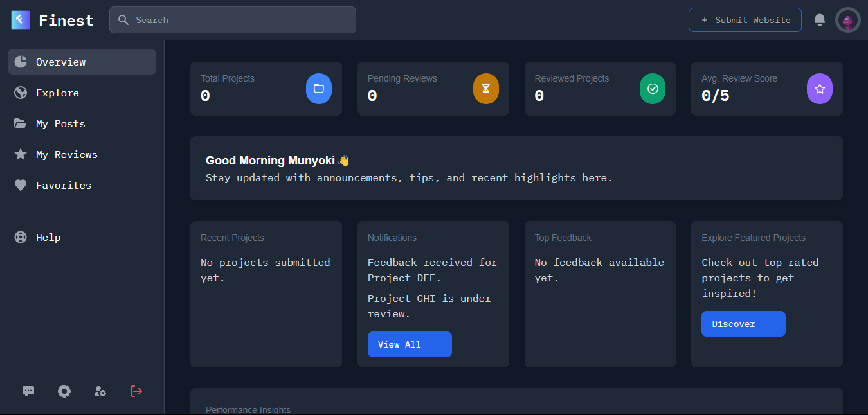Click the Submit Website button
The height and width of the screenshot is (415, 868).
(745, 20)
